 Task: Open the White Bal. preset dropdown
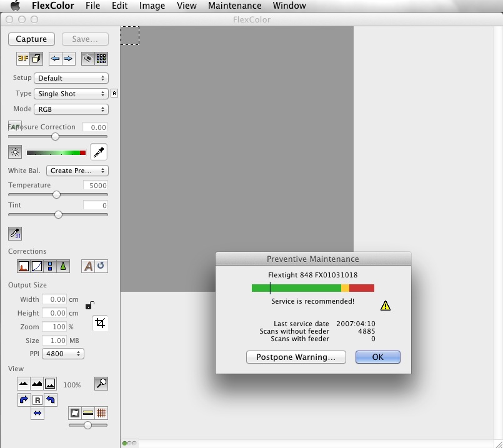(77, 171)
